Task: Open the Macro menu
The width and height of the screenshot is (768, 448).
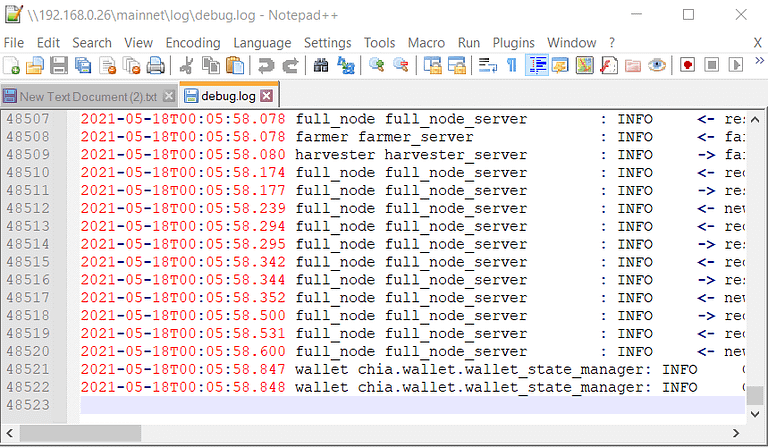Action: pyautogui.click(x=426, y=43)
